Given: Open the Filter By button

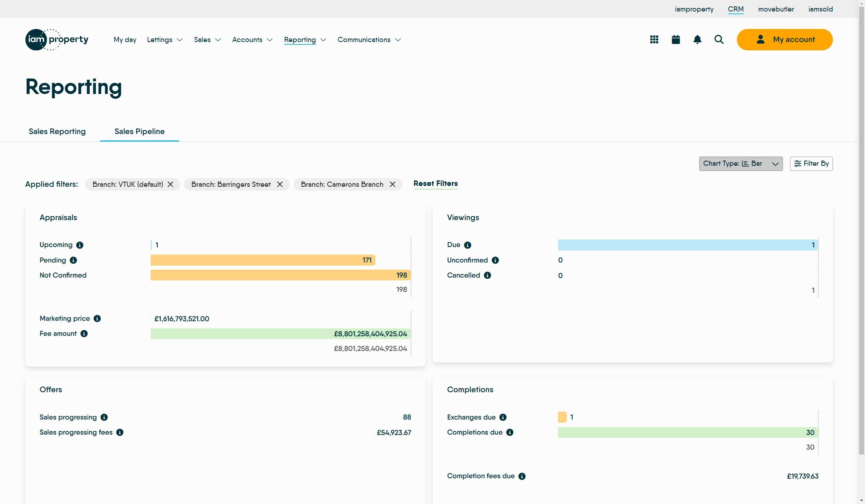Looking at the screenshot, I should (x=811, y=164).
